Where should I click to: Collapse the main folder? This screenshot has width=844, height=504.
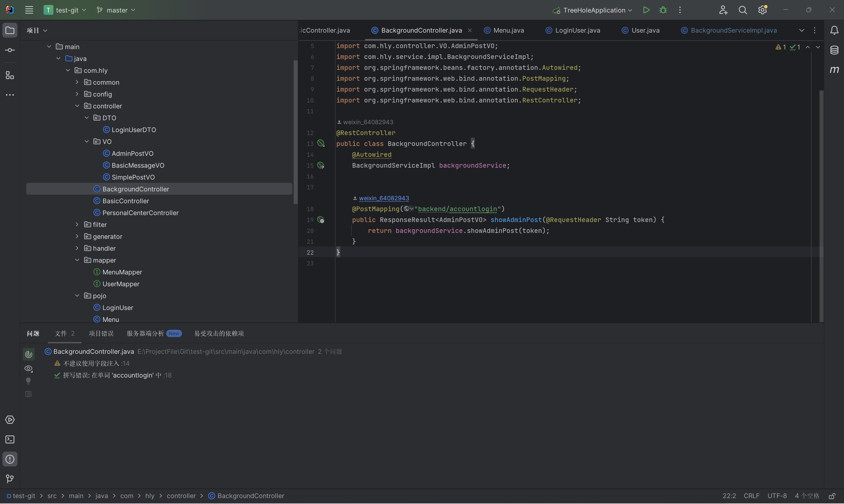coord(49,46)
